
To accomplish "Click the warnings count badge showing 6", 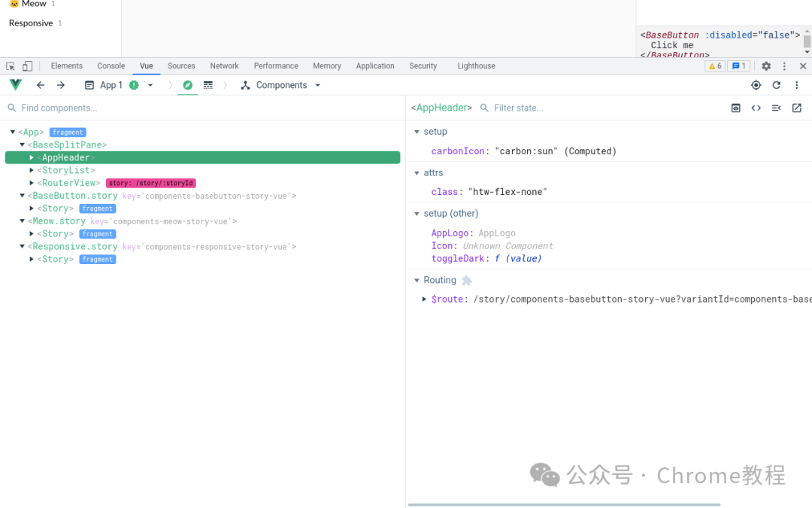I will point(715,65).
